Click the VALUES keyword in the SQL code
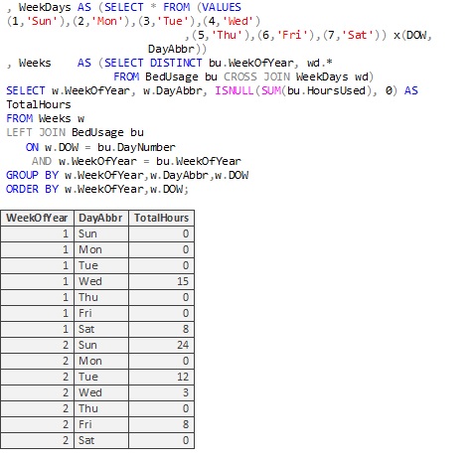This screenshot has height=462, width=476. point(222,7)
